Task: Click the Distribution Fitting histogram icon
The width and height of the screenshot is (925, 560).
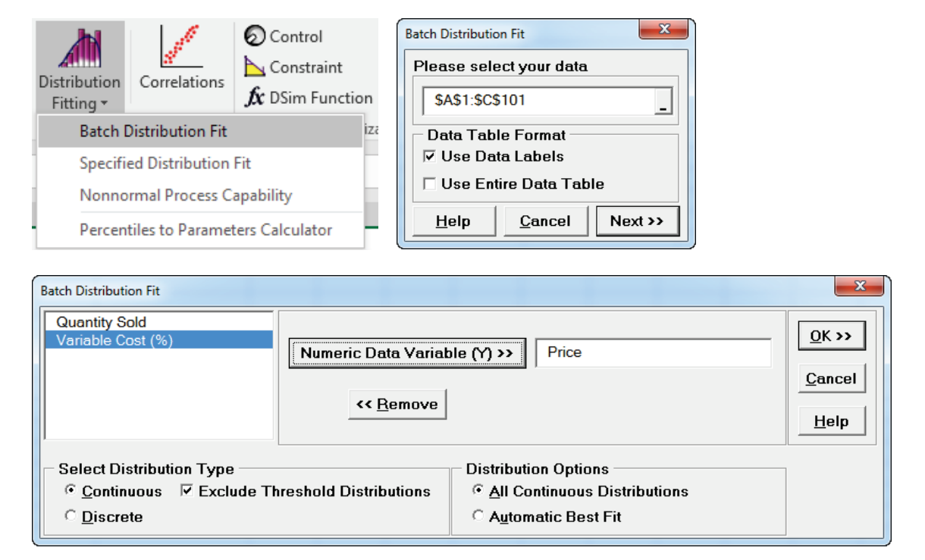Action: coord(80,48)
